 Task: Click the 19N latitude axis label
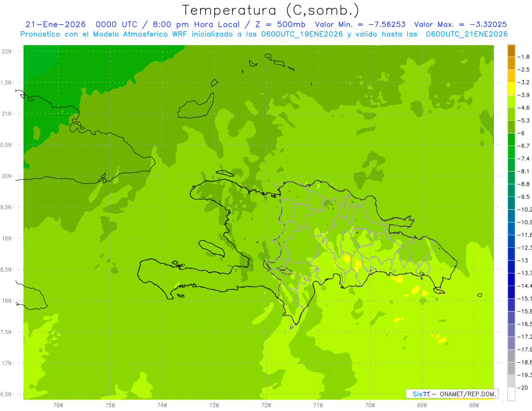(7, 238)
